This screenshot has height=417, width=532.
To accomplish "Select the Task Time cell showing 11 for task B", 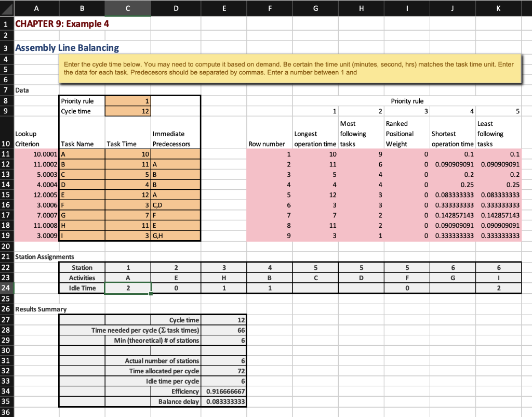I will coord(127,164).
